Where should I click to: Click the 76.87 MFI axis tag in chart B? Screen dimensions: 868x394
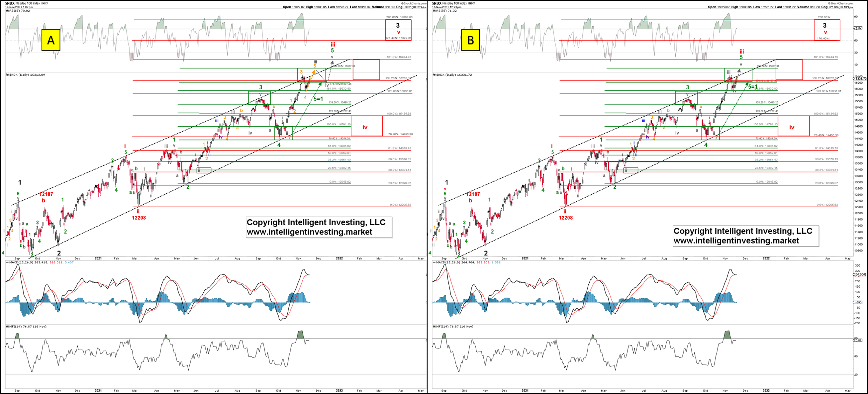tap(858, 340)
